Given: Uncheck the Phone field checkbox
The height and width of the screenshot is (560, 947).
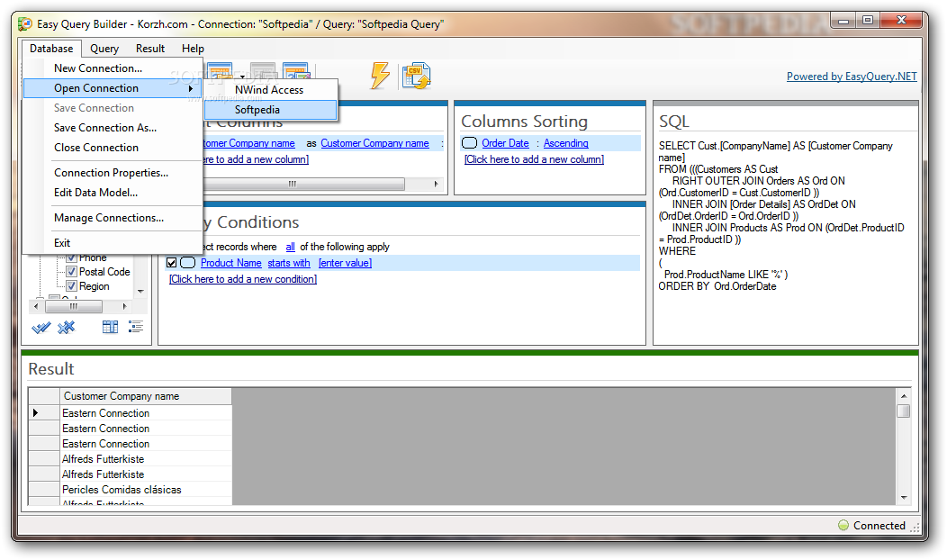Looking at the screenshot, I should (x=71, y=257).
